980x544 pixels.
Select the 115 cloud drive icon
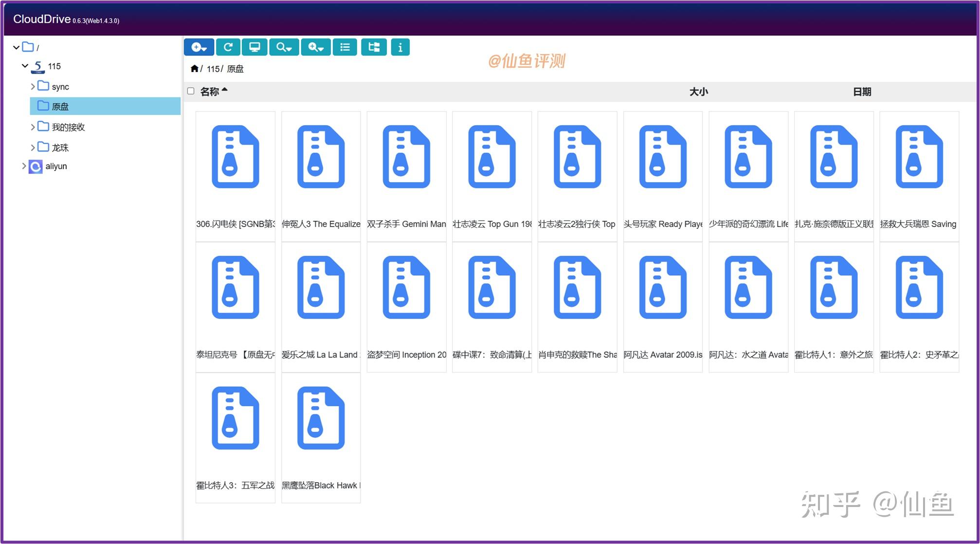pyautogui.click(x=37, y=66)
